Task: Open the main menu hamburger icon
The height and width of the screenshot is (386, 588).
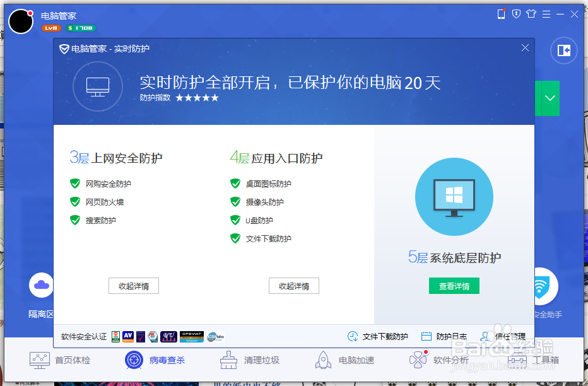Action: [x=546, y=15]
